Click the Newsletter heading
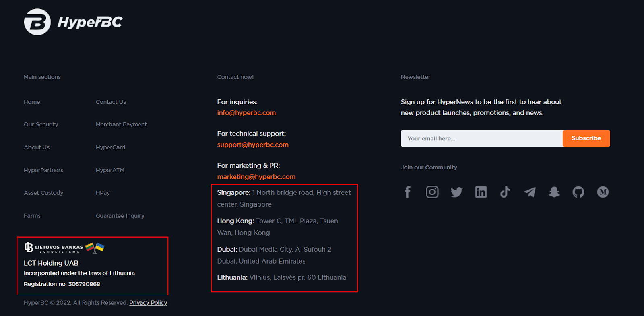This screenshot has width=644, height=316. coord(415,77)
